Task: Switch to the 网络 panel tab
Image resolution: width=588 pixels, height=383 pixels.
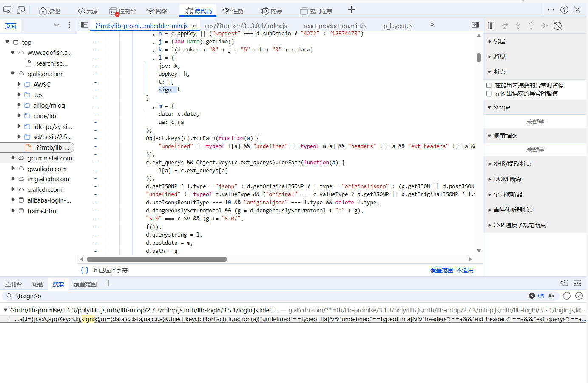Action: pyautogui.click(x=157, y=11)
